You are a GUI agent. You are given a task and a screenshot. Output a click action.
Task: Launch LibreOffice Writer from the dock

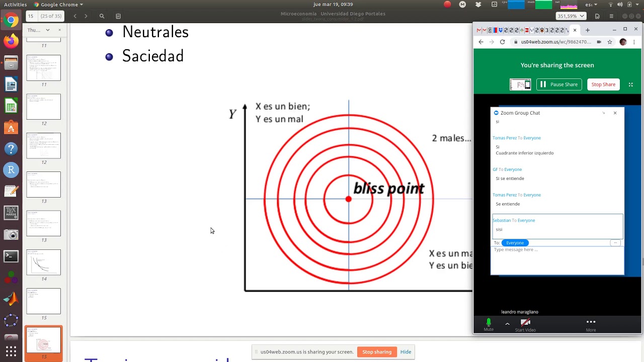pos(11,84)
